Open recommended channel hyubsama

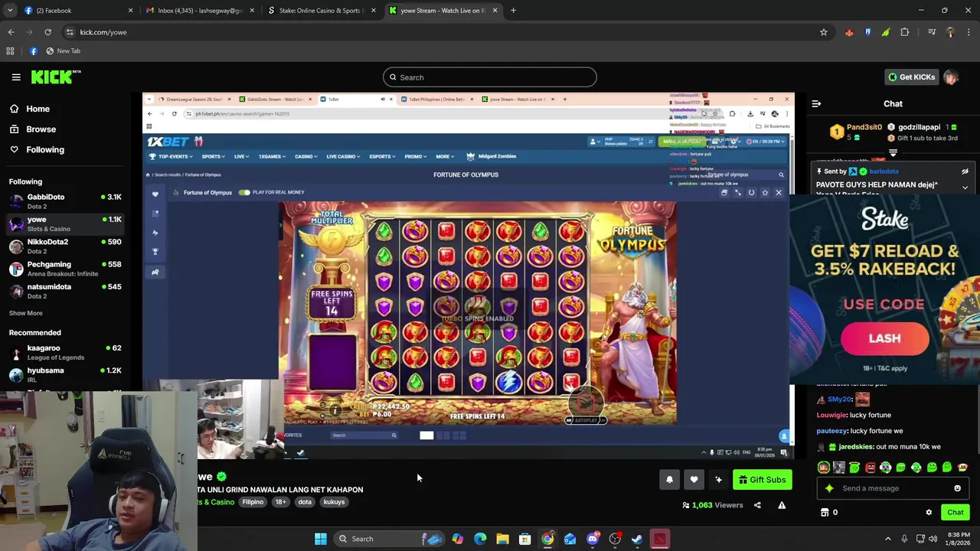pyautogui.click(x=65, y=374)
